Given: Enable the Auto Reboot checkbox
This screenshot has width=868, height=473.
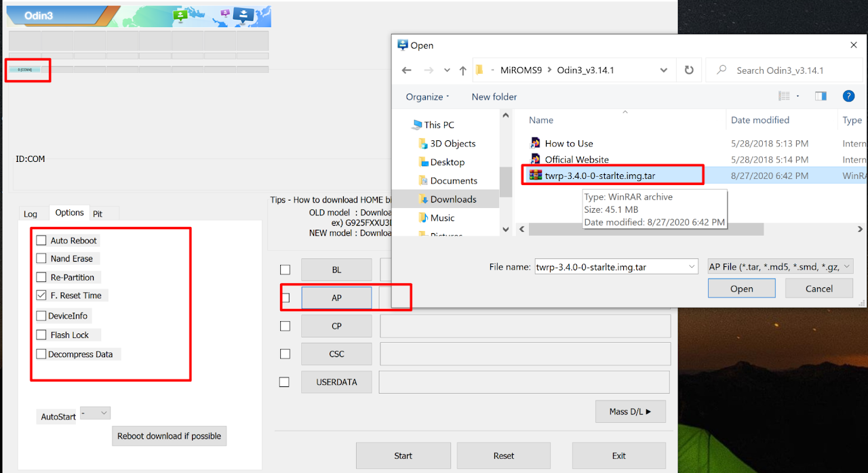Looking at the screenshot, I should 42,241.
